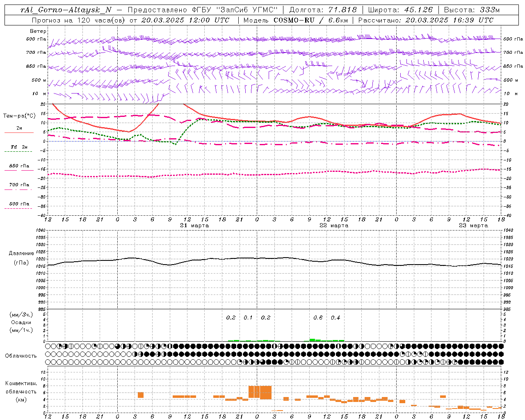Click the 0.4 precipitation value
The height and width of the screenshot is (420, 525).
point(336,318)
